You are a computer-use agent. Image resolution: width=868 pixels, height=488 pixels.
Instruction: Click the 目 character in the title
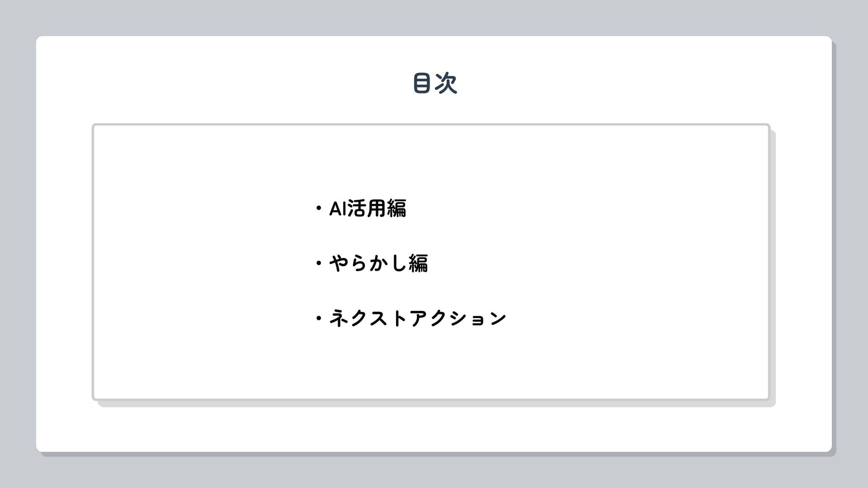422,83
